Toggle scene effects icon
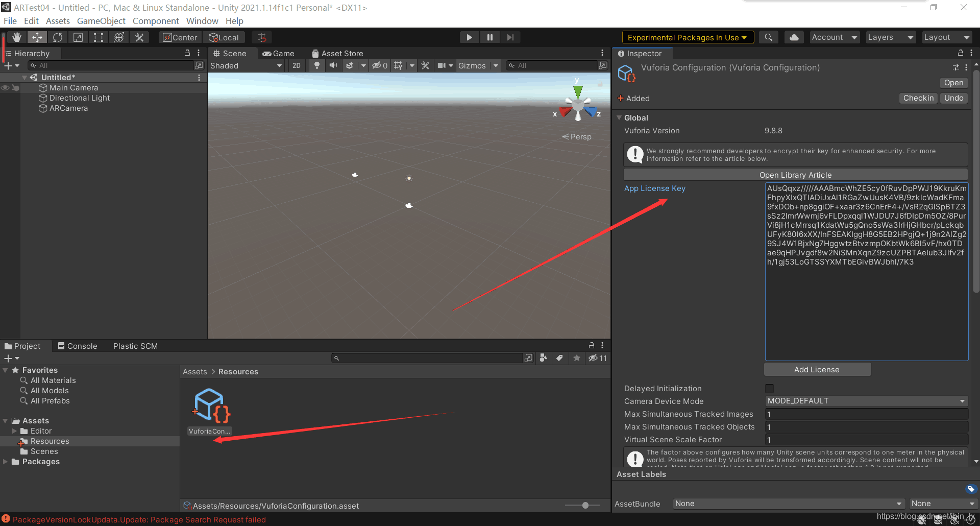 (350, 65)
